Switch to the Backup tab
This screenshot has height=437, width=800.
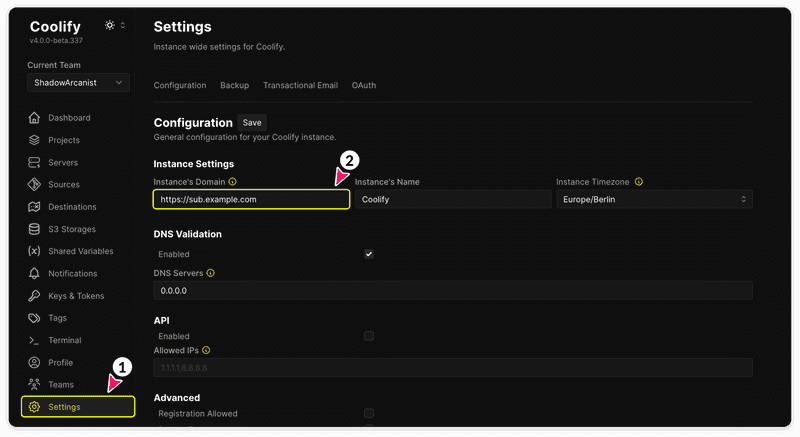click(234, 86)
